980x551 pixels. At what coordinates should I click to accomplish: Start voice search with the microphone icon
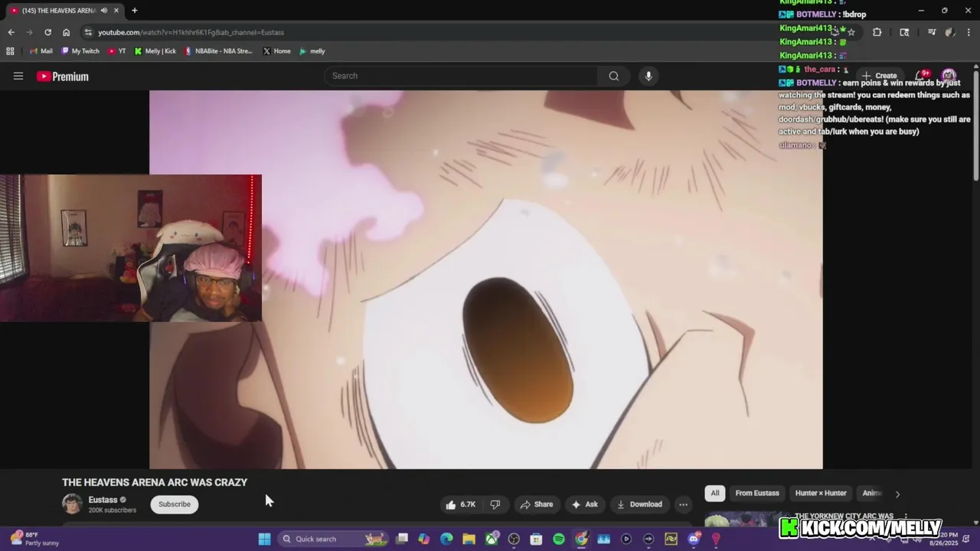coord(648,76)
